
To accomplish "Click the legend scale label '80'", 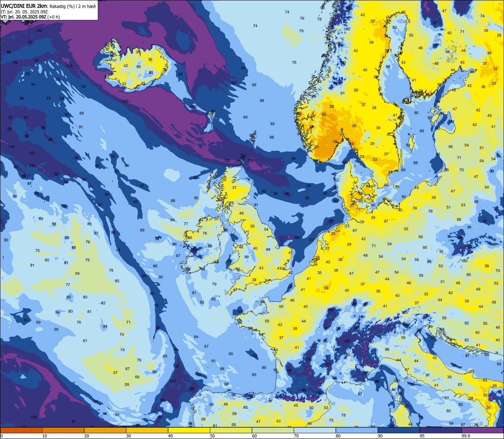I will click(338, 436).
